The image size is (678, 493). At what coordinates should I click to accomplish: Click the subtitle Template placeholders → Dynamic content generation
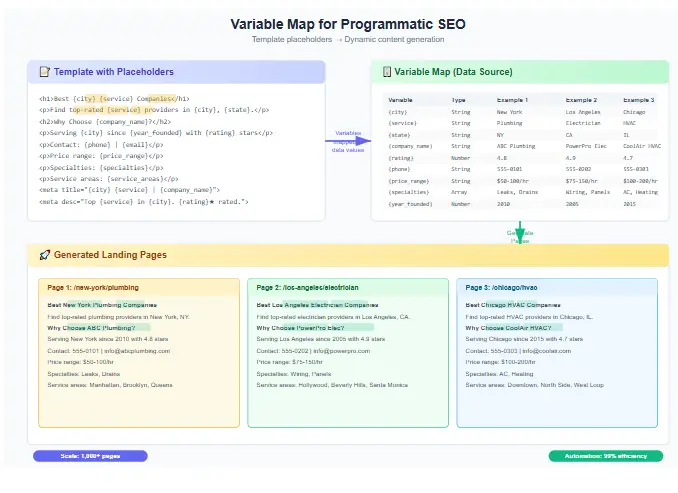(348, 39)
